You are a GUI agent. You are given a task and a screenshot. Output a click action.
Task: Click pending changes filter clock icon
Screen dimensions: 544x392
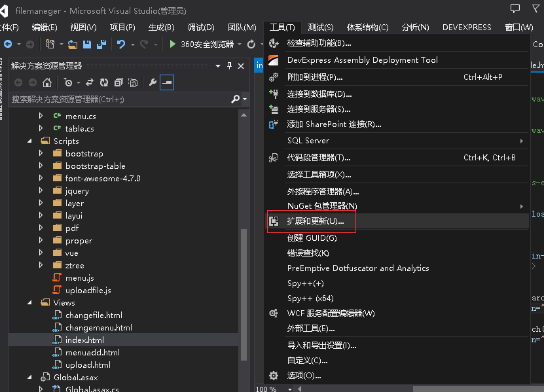click(x=68, y=82)
